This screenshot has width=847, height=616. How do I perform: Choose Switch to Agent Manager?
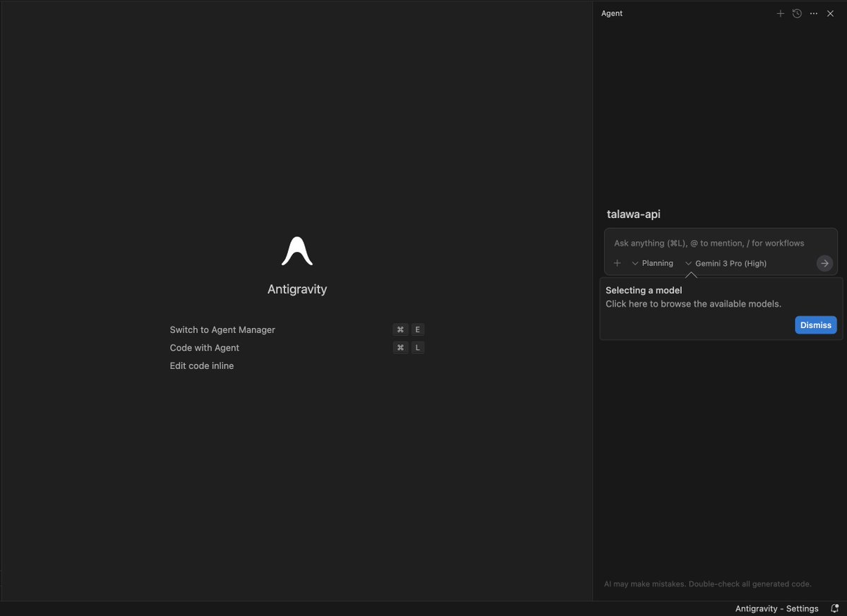coord(222,330)
